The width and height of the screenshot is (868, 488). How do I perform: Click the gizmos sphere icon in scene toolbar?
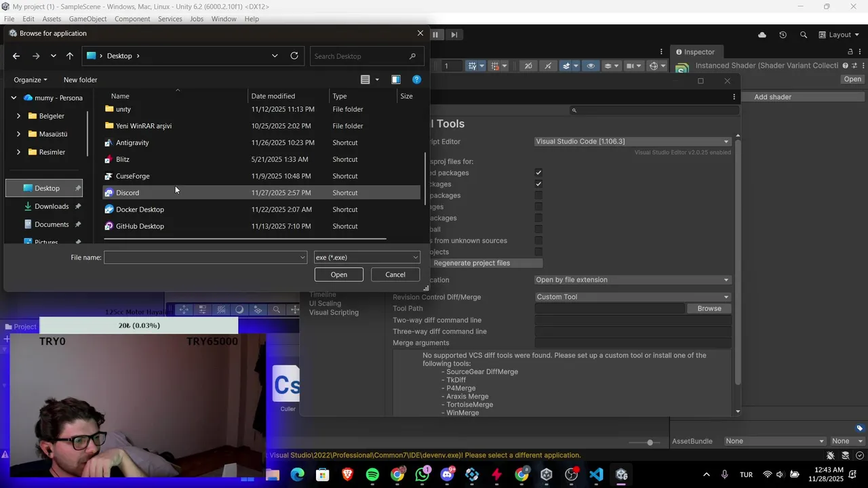(654, 66)
